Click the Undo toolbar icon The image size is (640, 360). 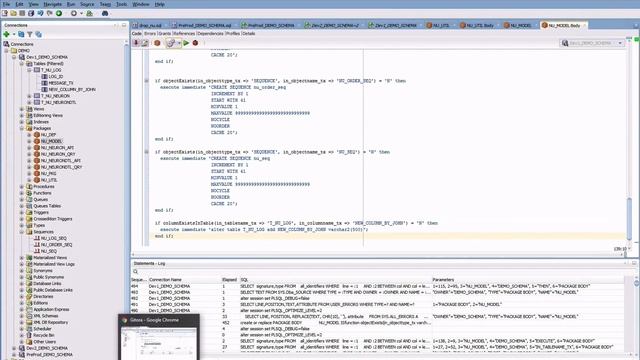[40, 13]
